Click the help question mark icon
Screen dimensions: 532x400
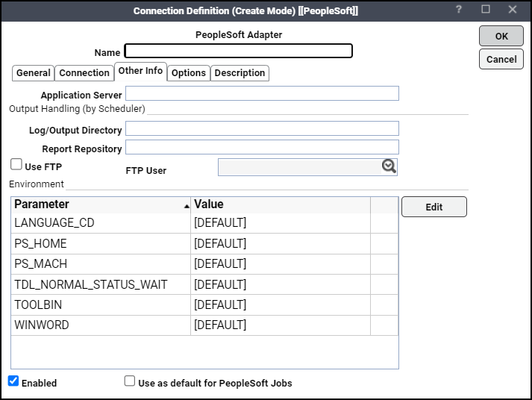[459, 10]
